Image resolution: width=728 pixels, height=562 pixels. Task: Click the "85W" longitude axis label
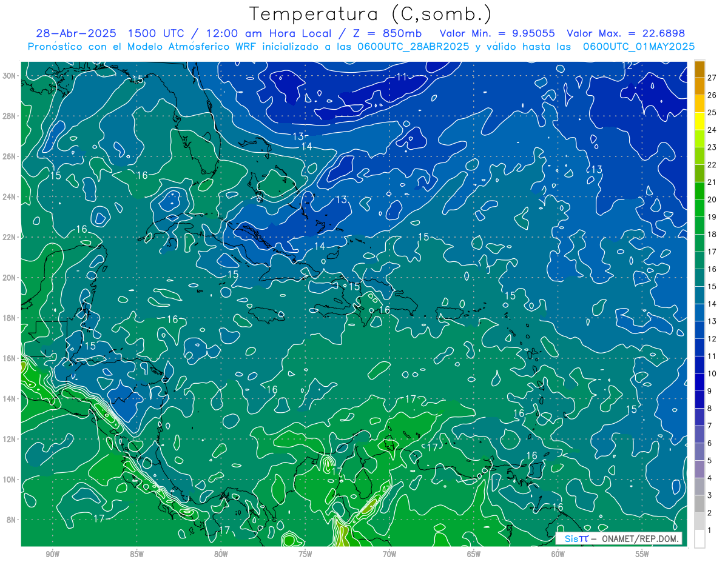(136, 554)
